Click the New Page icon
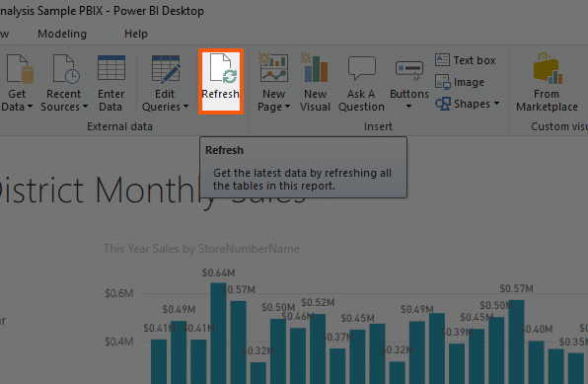Screen dimensions: 588x384 274,68
